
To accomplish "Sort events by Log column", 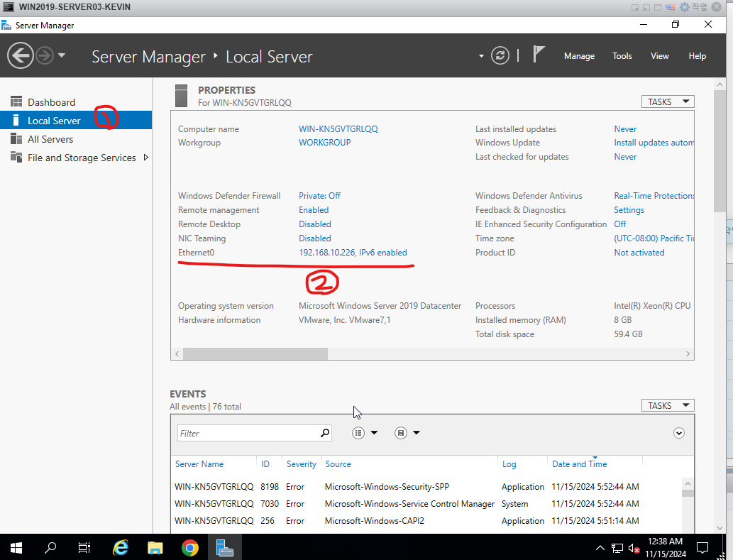I will tap(509, 464).
